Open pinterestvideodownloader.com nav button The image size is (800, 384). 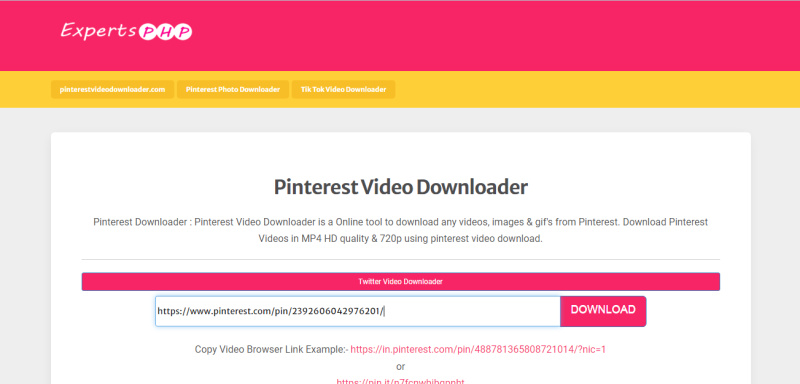tap(112, 89)
